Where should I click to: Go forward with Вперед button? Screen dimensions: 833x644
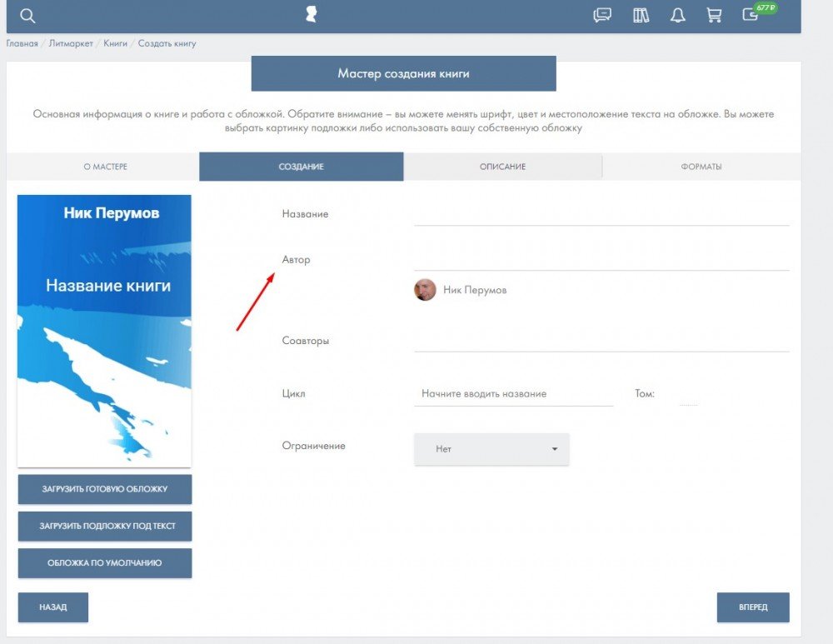tap(752, 607)
